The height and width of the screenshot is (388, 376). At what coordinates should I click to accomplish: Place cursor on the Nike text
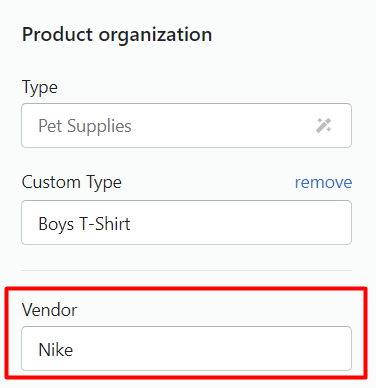[x=56, y=350]
